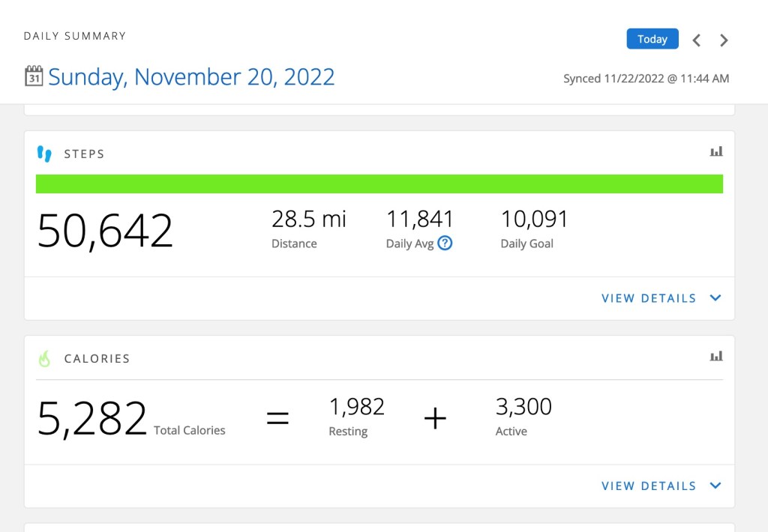The height and width of the screenshot is (532, 768).
Task: Click the green flame Calories icon
Action: pyautogui.click(x=44, y=359)
